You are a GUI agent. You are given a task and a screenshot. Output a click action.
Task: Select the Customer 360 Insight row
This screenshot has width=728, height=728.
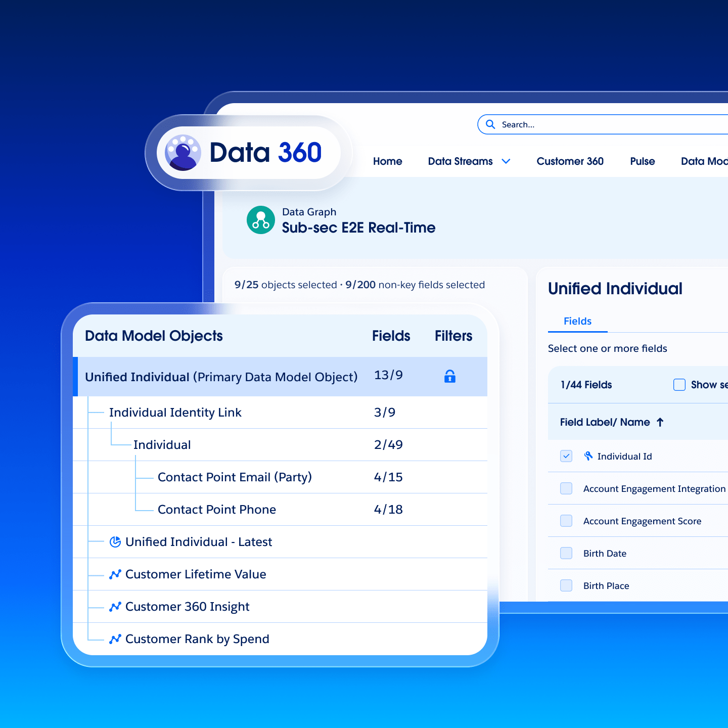point(280,607)
